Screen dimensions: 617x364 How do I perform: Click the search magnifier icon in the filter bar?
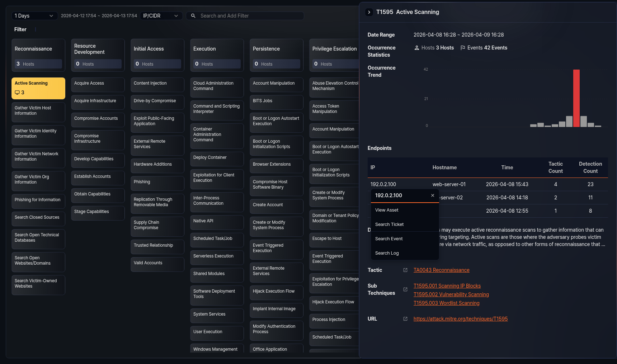(x=193, y=16)
